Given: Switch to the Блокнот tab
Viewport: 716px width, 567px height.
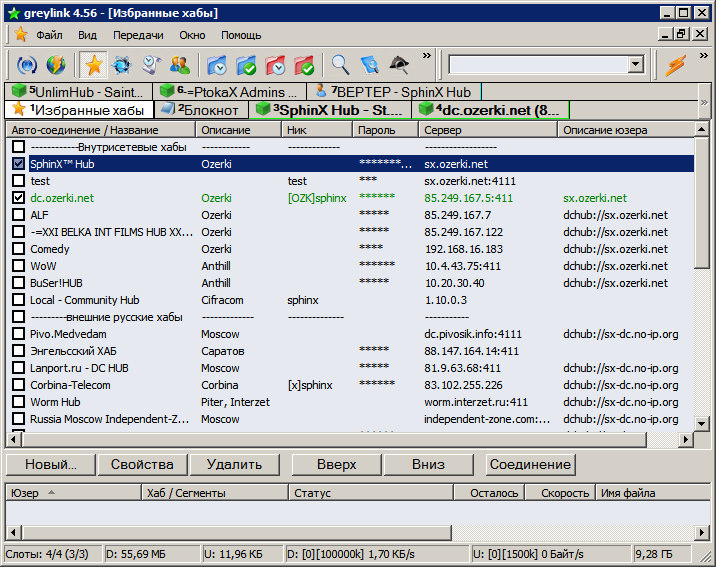Looking at the screenshot, I should coord(201,110).
